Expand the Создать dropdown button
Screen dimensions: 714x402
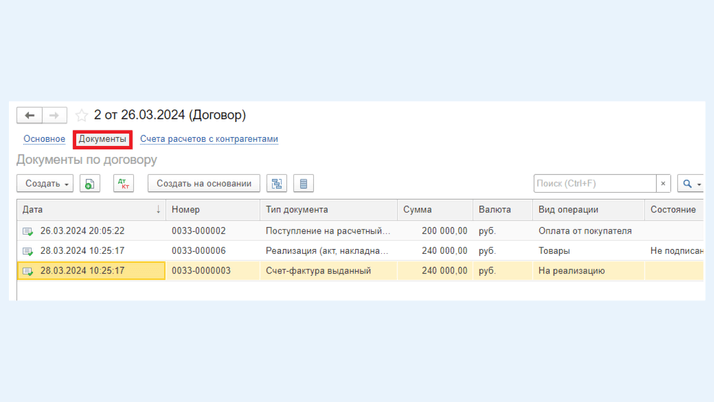pos(45,184)
